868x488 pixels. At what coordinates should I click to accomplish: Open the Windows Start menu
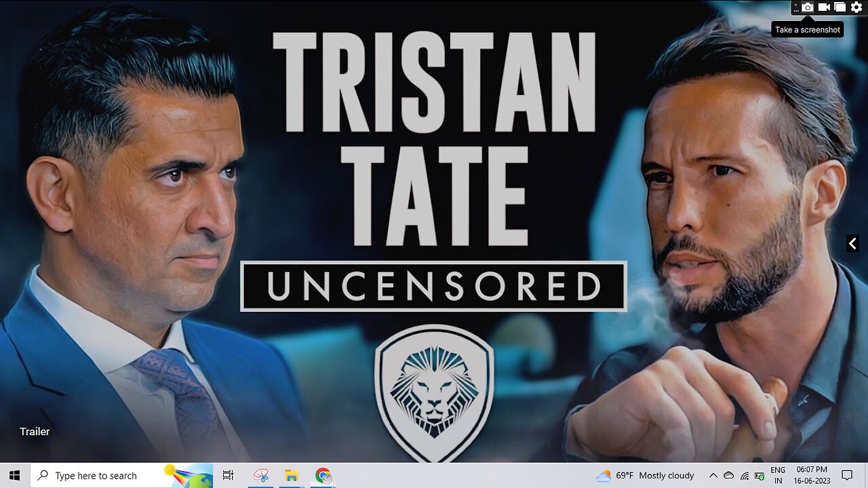pyautogui.click(x=15, y=475)
